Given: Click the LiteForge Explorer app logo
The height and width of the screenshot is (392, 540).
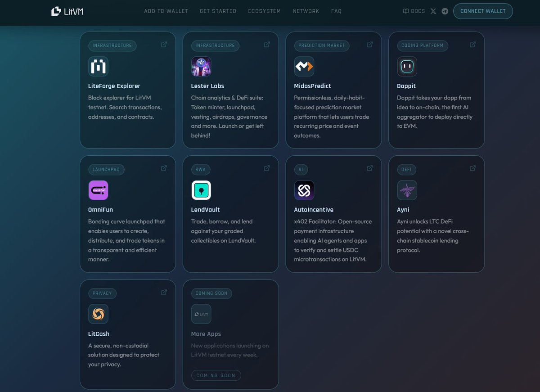Looking at the screenshot, I should click(x=98, y=67).
